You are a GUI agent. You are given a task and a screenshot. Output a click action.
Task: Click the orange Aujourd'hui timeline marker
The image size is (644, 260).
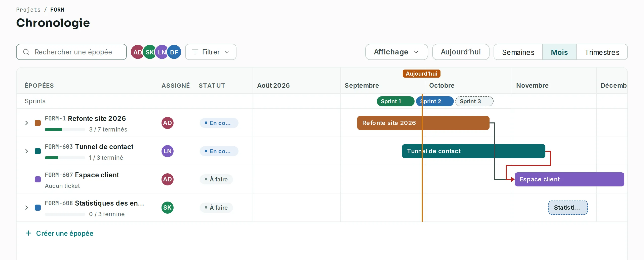[422, 74]
